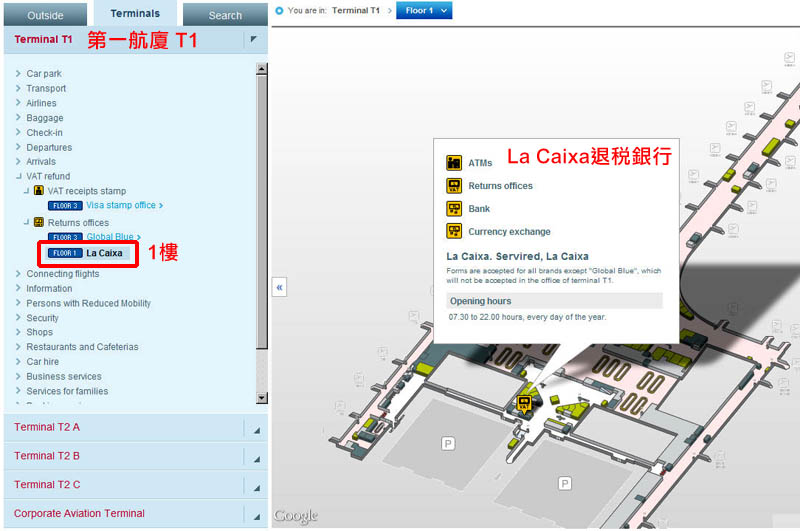Viewport: 800px width, 531px height.
Task: Expand the Shops category
Action: click(x=39, y=332)
